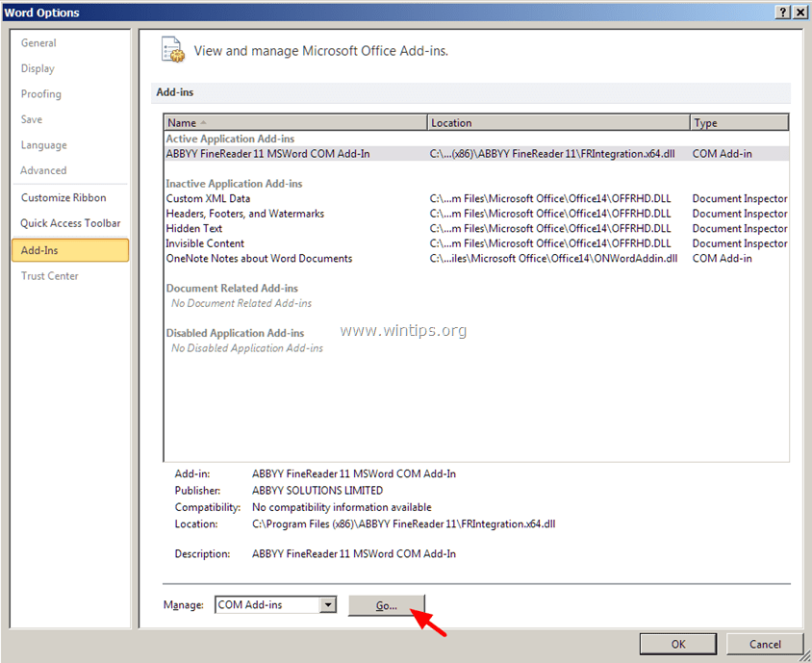Click the FRIntegration.x64.dll location cell in the list
This screenshot has height=663, width=812.
[552, 154]
